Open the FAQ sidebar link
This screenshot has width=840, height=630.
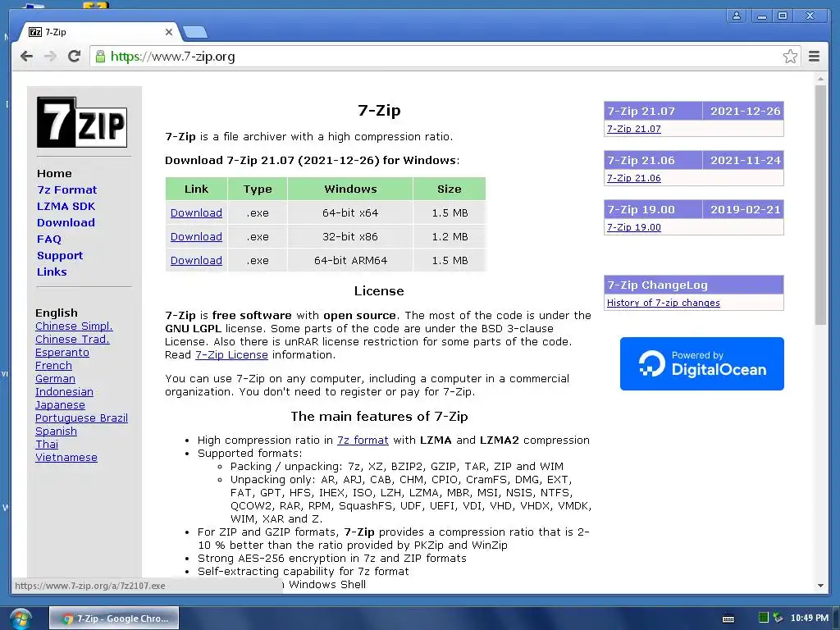point(49,239)
